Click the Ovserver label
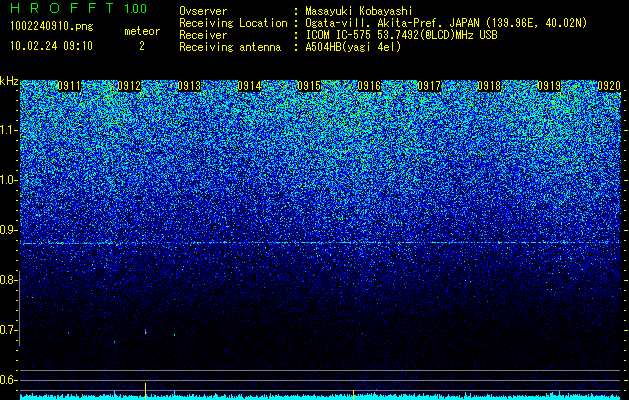This screenshot has width=629, height=400. pos(203,11)
